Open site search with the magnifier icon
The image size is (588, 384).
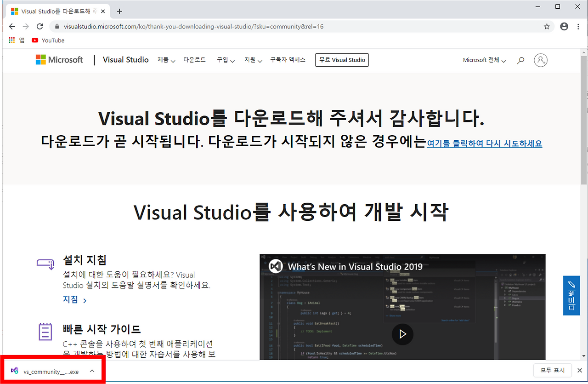point(520,60)
